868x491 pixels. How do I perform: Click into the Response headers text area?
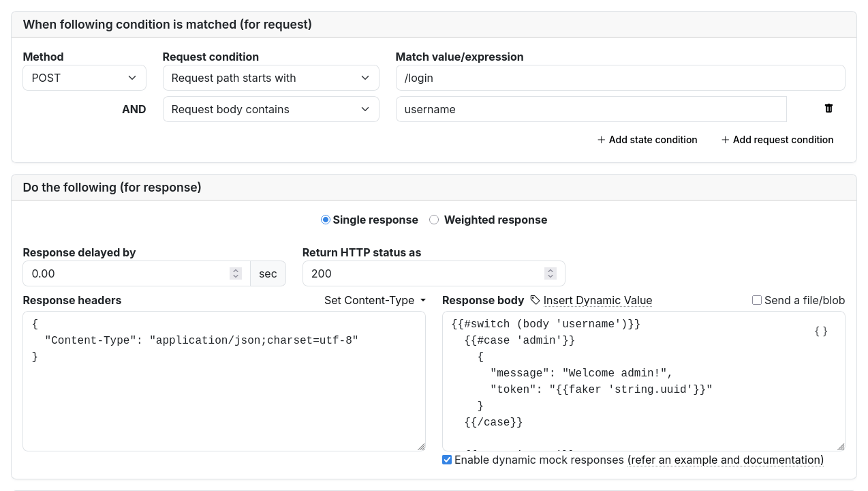223,396
